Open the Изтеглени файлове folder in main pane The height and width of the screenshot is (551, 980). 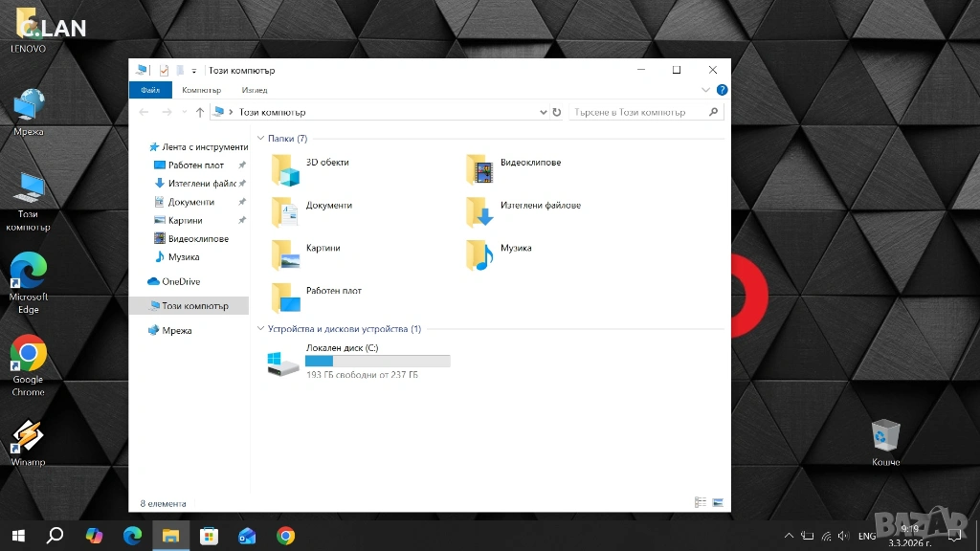coord(479,212)
